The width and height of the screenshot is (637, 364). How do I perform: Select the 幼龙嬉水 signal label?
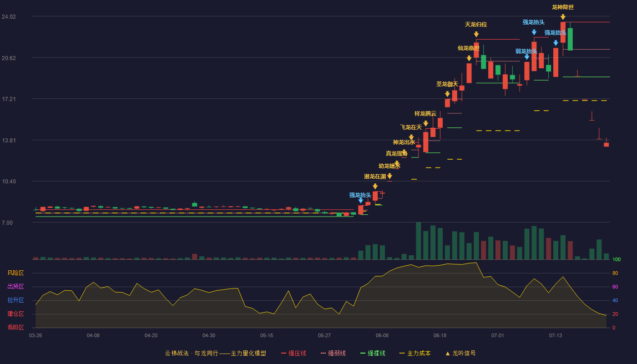pyautogui.click(x=389, y=166)
